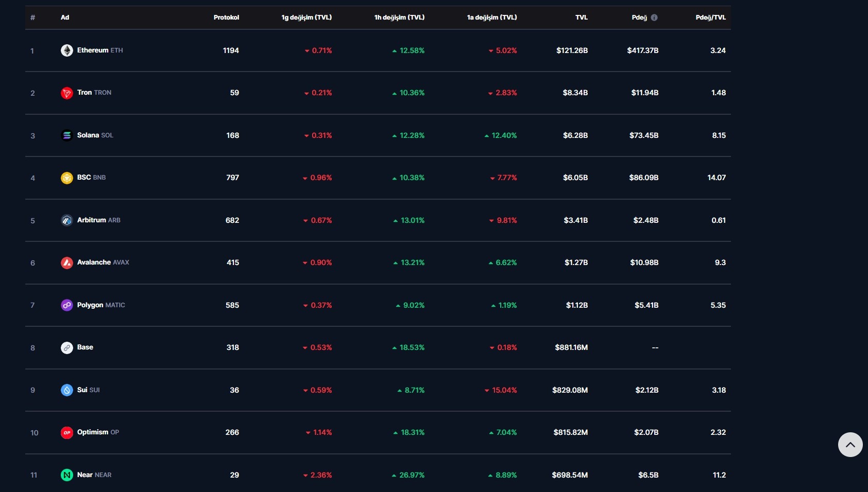Click Near's TVL value $698.54M
868x492 pixels.
tap(570, 475)
